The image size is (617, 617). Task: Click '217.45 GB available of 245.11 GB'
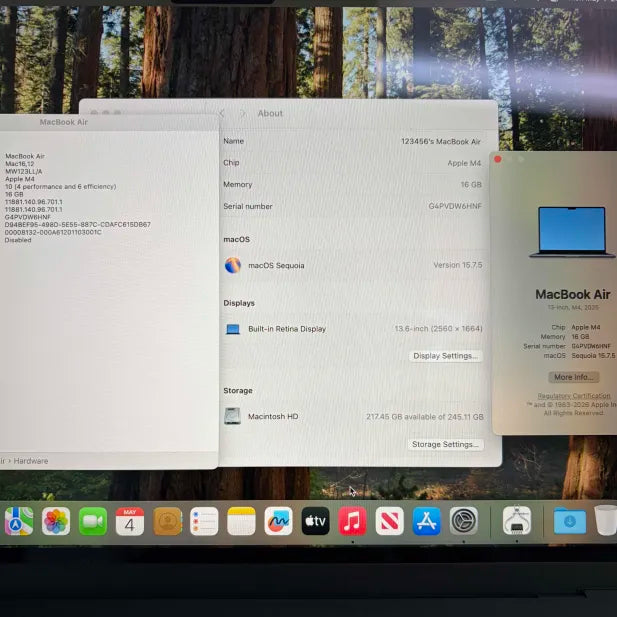click(425, 417)
